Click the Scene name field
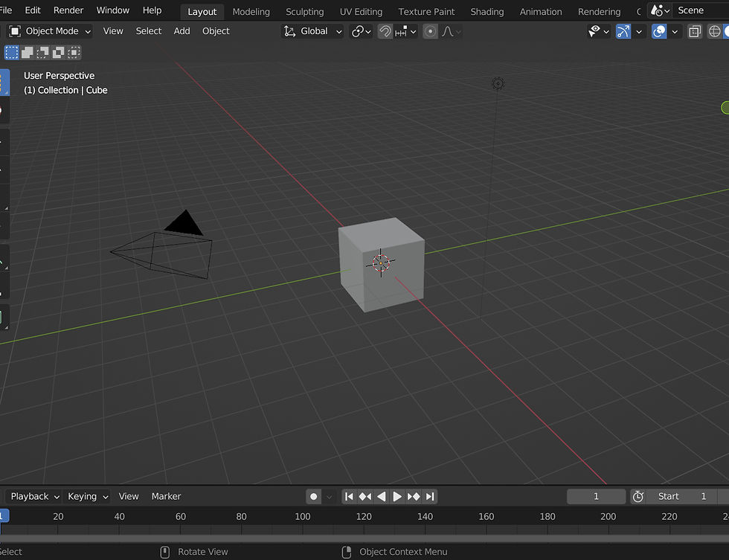This screenshot has width=729, height=560. click(x=700, y=10)
